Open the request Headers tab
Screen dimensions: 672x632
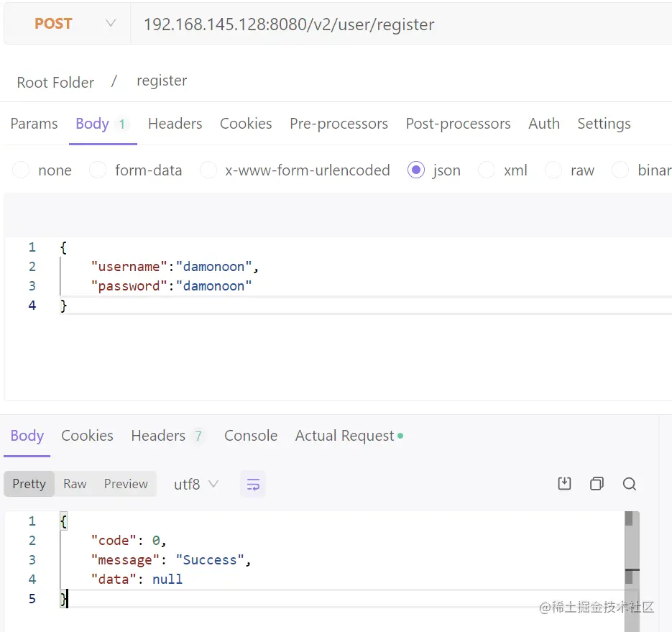tap(175, 124)
